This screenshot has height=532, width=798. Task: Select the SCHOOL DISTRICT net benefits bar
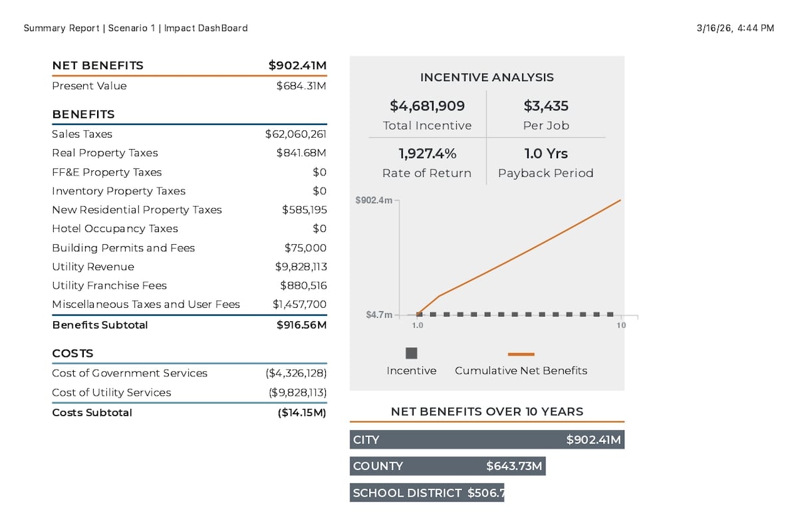[x=427, y=493]
